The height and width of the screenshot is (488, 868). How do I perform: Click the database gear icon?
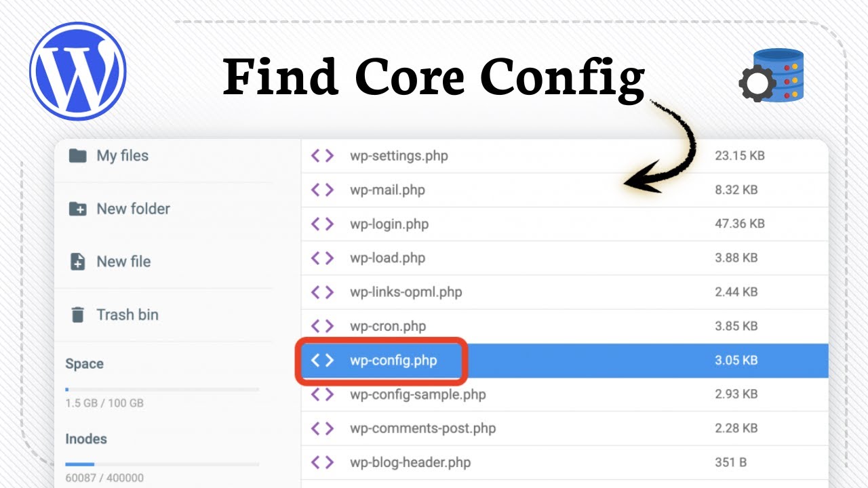[x=772, y=77]
